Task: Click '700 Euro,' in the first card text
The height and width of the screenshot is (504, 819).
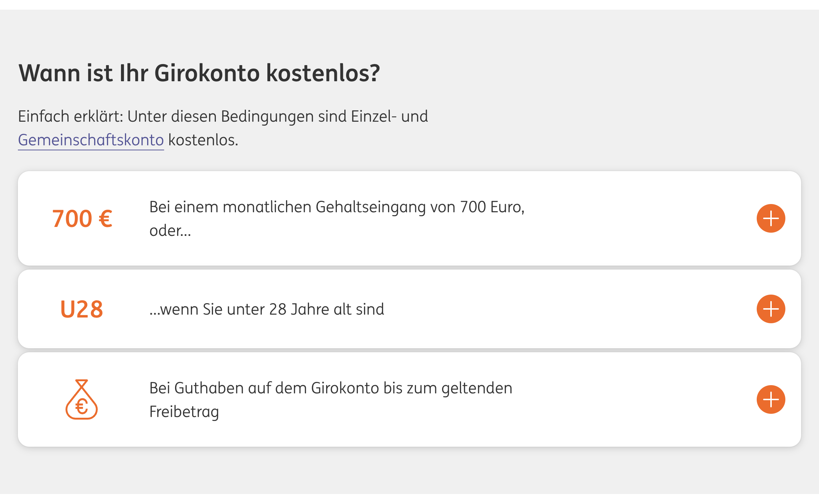Action: (x=492, y=207)
